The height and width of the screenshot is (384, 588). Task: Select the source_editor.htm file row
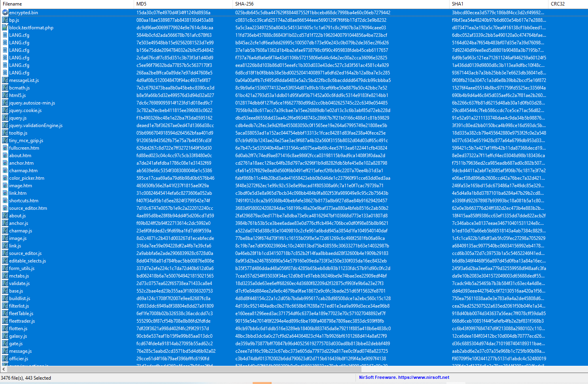[28, 208]
